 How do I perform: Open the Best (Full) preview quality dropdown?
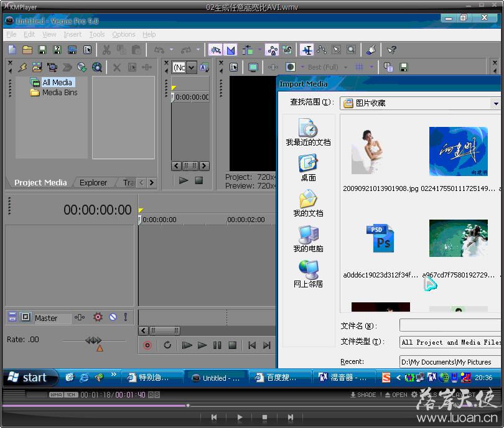pyautogui.click(x=345, y=67)
